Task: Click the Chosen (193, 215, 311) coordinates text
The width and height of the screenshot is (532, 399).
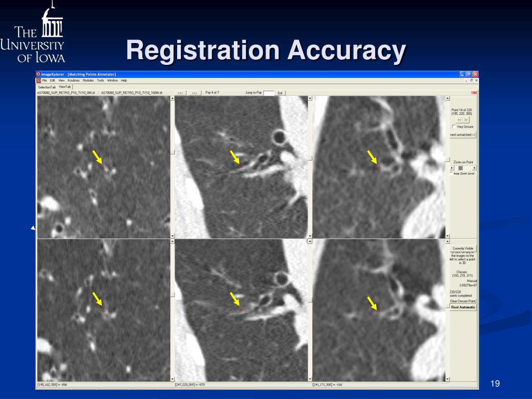Action: [462, 276]
